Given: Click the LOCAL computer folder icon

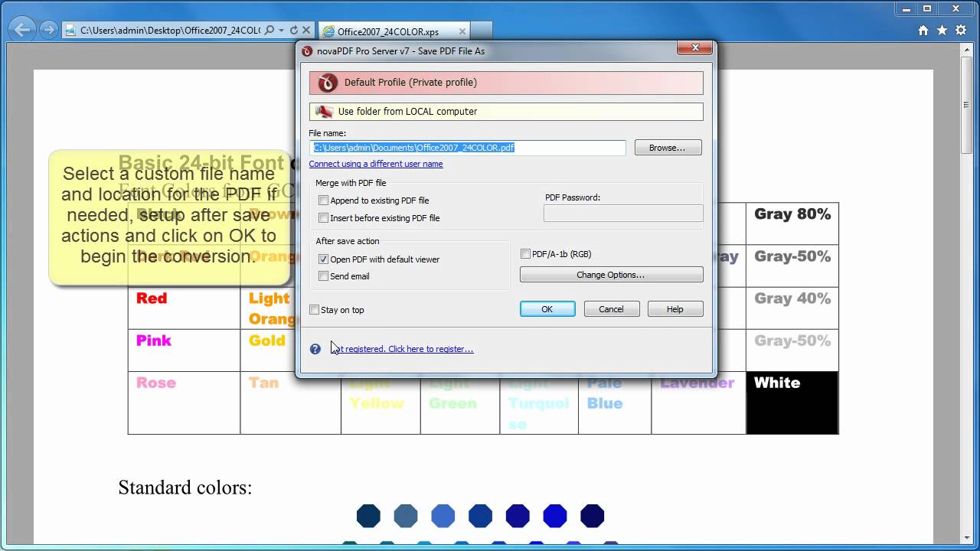Looking at the screenshot, I should [324, 112].
